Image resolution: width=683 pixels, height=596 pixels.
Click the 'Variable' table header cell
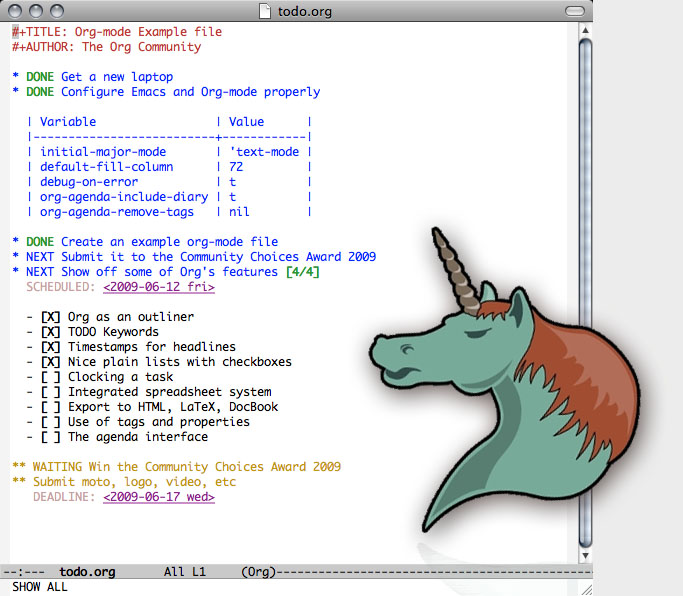point(68,122)
